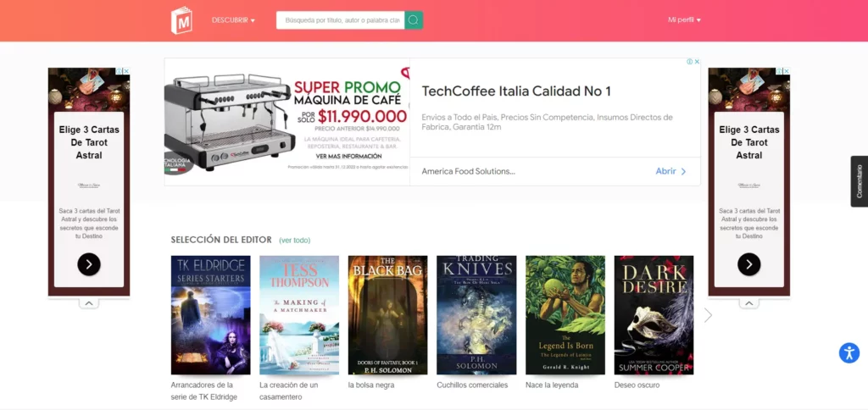Collapse the right ad using chevron tab
868x410 pixels.
[748, 303]
